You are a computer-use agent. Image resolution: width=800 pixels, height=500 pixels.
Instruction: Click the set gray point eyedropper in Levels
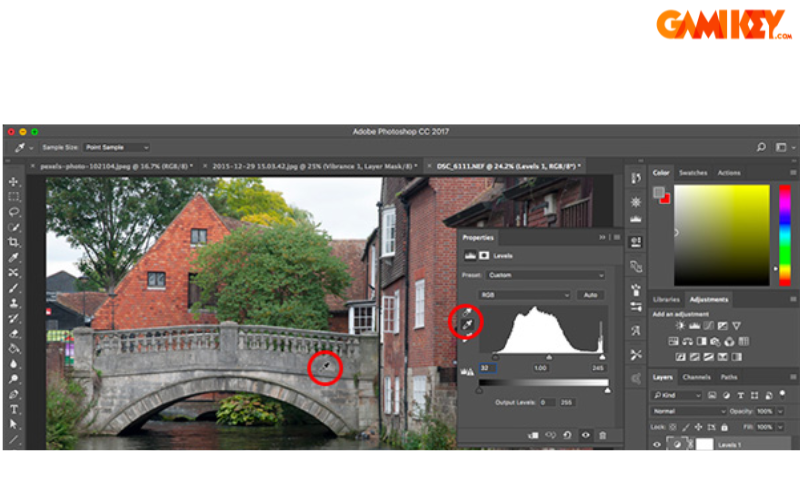(467, 324)
